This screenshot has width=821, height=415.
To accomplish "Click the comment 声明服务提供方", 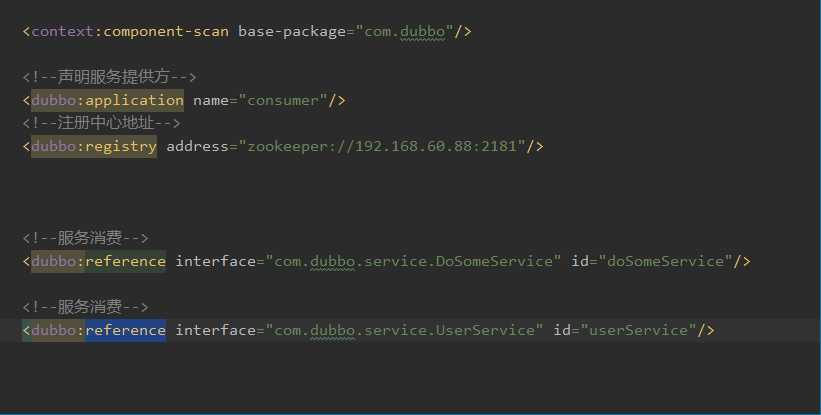I will pos(109,77).
